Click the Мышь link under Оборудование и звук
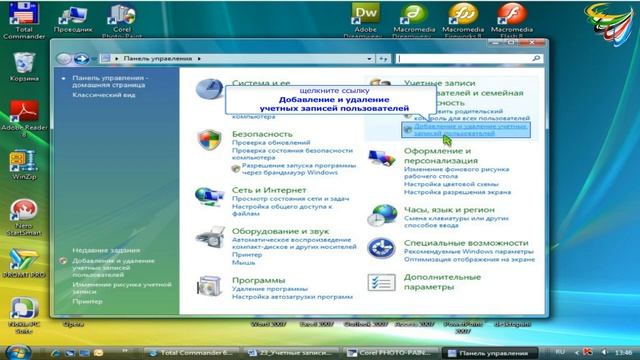640x360 pixels. coord(243,262)
